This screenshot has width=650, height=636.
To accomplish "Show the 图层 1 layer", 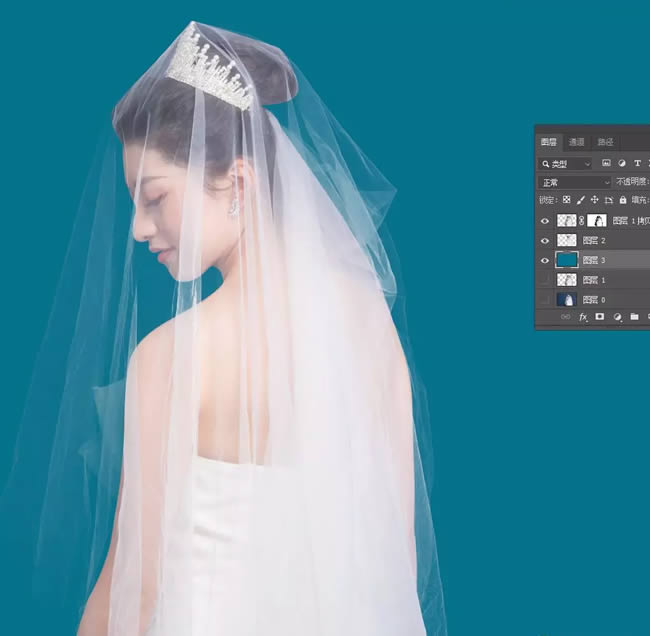I will (545, 280).
